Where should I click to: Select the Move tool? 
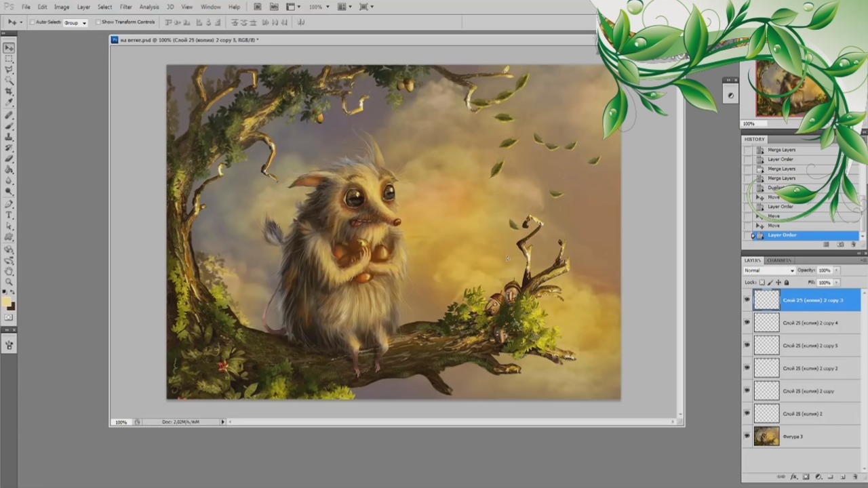click(9, 48)
